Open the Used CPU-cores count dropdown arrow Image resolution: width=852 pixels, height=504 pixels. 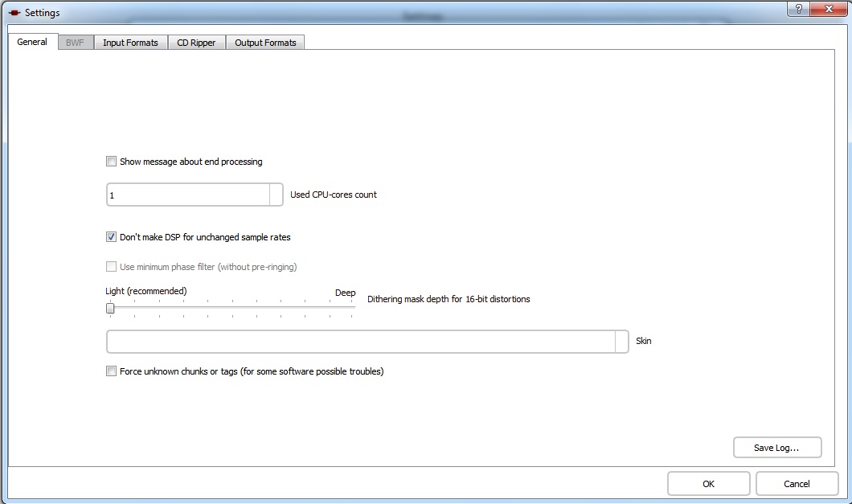(276, 195)
